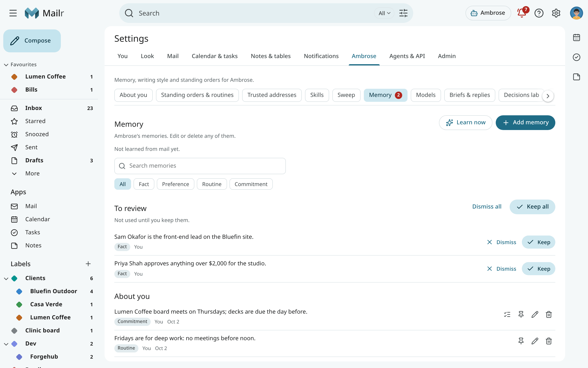The width and height of the screenshot is (588, 368).
Task: Pin the Fridays deep work memory
Action: (x=521, y=341)
